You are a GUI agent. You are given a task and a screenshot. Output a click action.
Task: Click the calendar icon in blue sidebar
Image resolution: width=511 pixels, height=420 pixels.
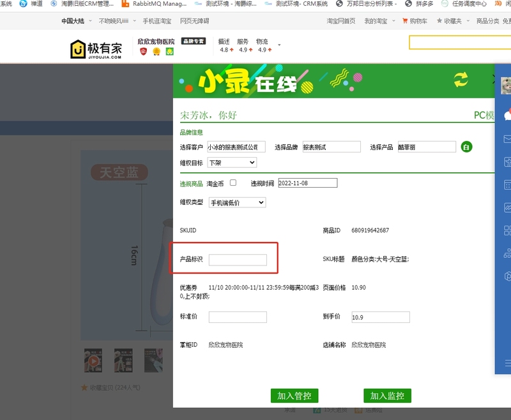point(507,184)
